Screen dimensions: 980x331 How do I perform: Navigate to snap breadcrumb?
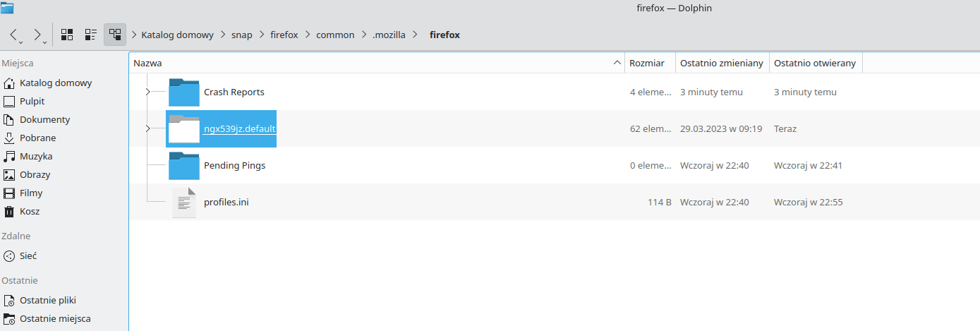pyautogui.click(x=242, y=34)
